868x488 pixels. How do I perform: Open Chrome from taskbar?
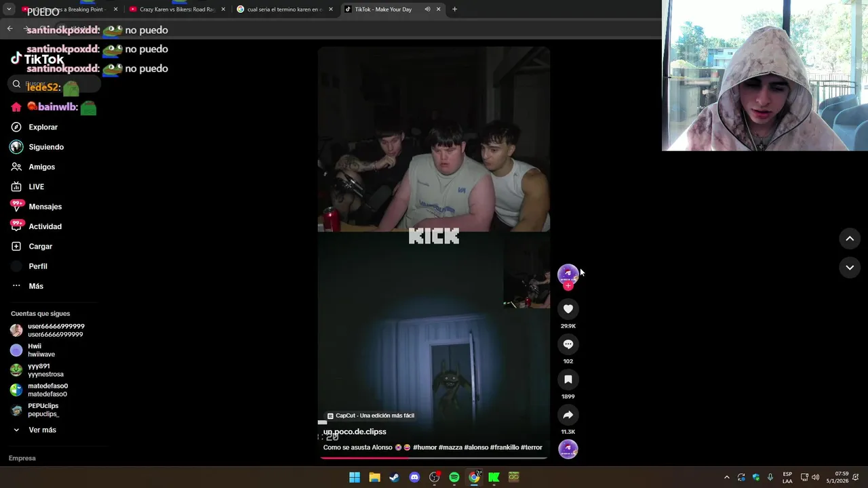(x=474, y=477)
